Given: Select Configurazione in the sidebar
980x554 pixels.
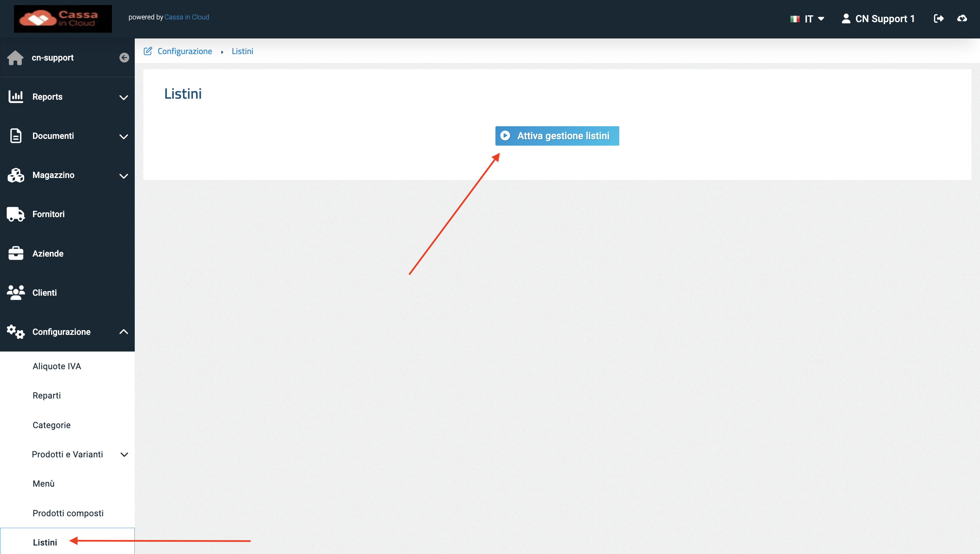Looking at the screenshot, I should point(61,332).
